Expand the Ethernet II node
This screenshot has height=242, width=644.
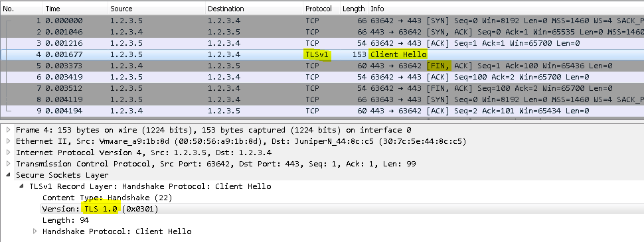point(9,141)
